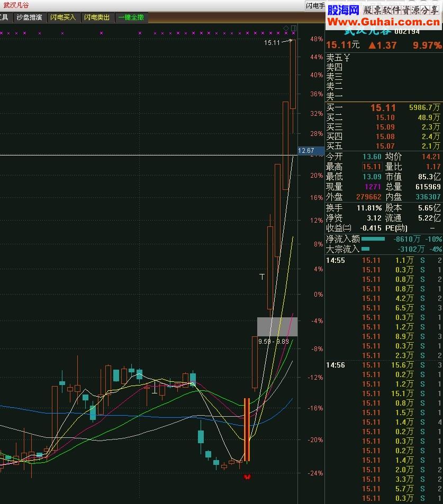Open the 沙盘推演 tool
Image resolution: width=443 pixels, height=504 pixels.
(x=29, y=17)
